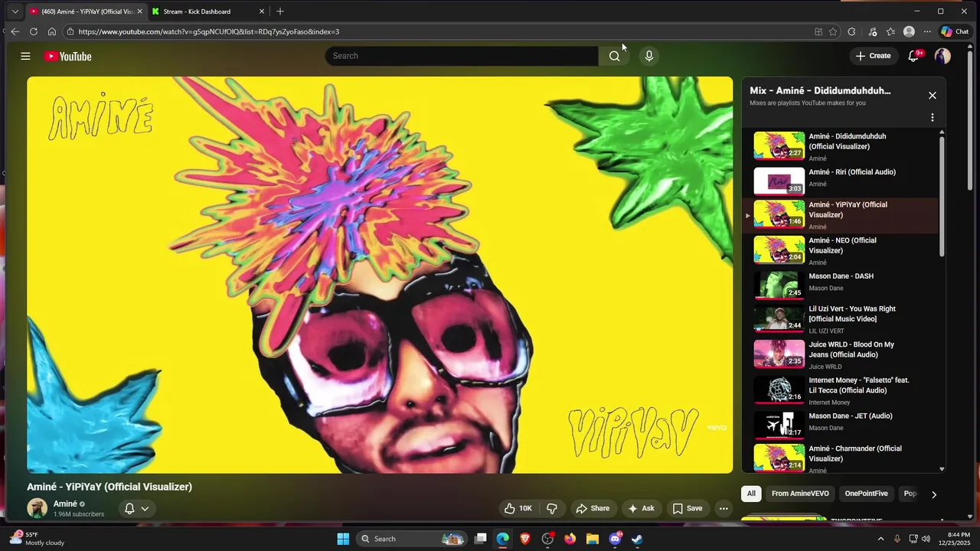Open YouTube notifications bell
Screen dimensions: 980x551
tap(913, 56)
